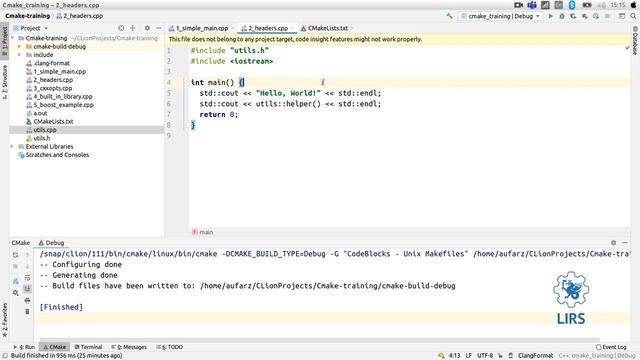
Task: Click the CMake panel stop icon
Action: pyautogui.click(x=16, y=266)
